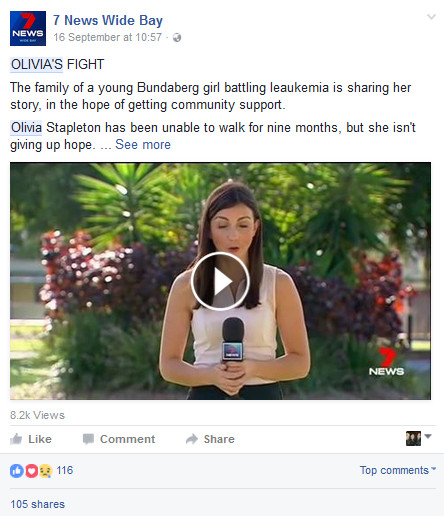The image size is (444, 516).
Task: Open post options chevron at top right
Action: pyautogui.click(x=431, y=17)
